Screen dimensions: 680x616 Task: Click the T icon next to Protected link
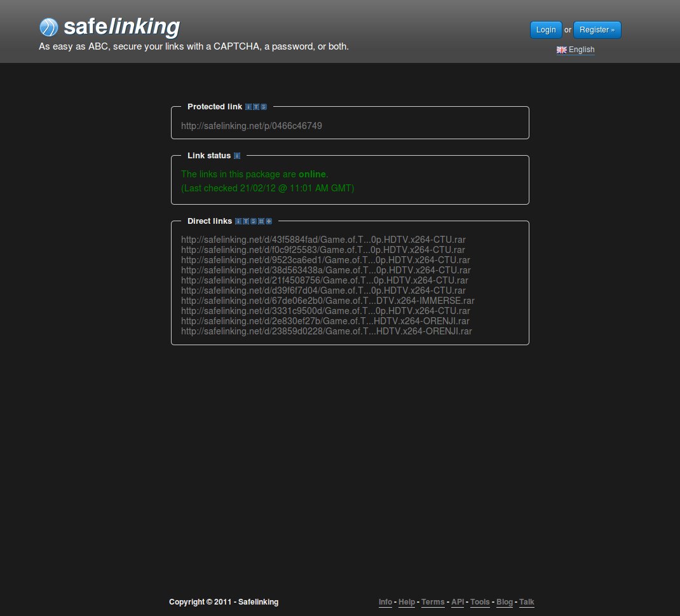[x=256, y=107]
